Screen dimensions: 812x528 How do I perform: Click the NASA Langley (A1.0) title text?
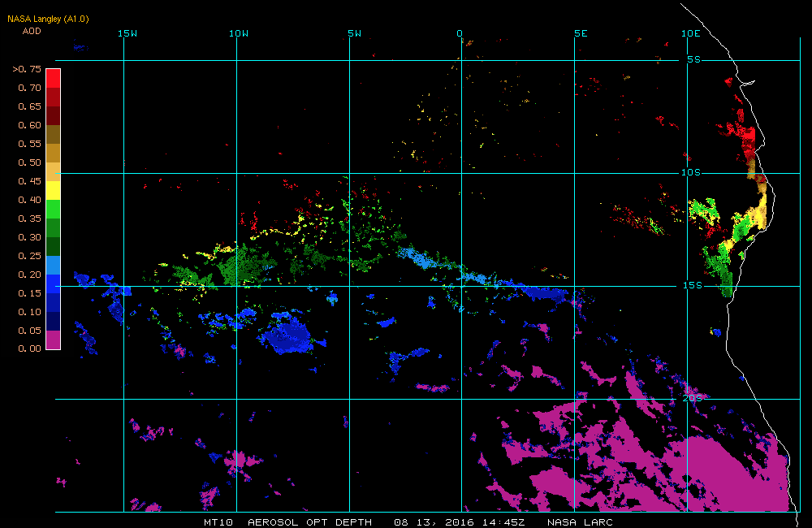[x=48, y=19]
